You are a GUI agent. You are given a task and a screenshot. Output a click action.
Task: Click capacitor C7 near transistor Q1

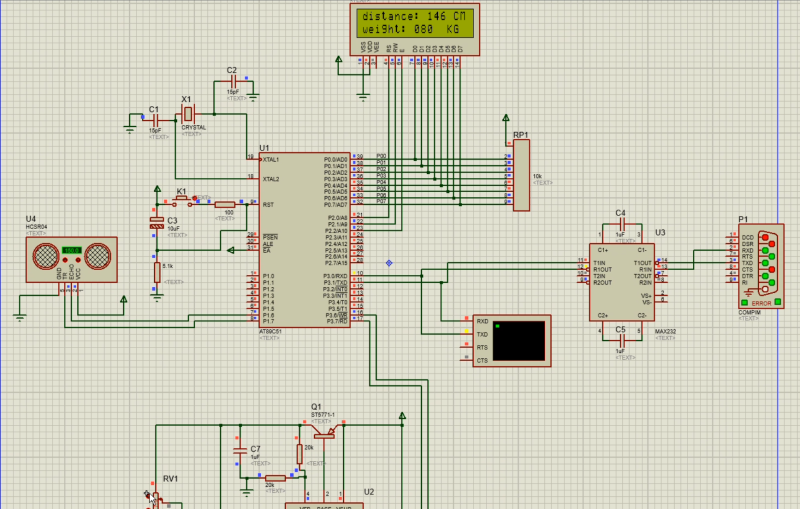tap(240, 451)
